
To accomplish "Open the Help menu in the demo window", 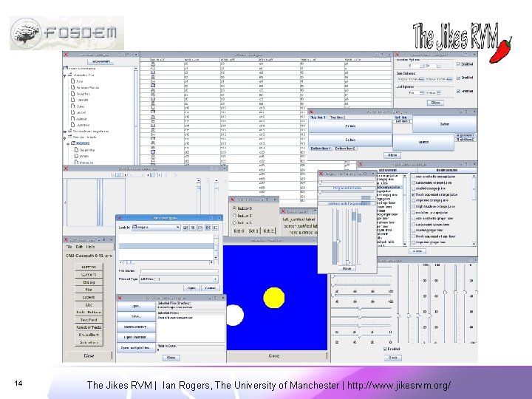I will coord(91,247).
